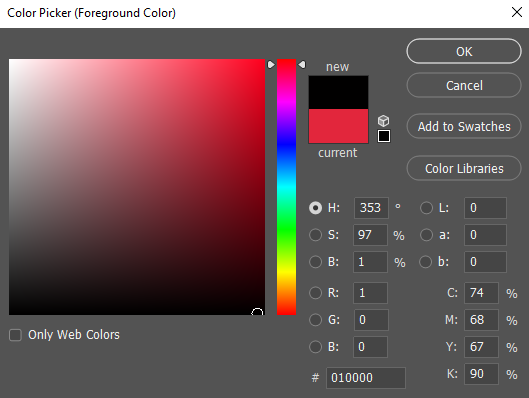Click the new black color preview
Image resolution: width=529 pixels, height=398 pixels.
(x=338, y=92)
